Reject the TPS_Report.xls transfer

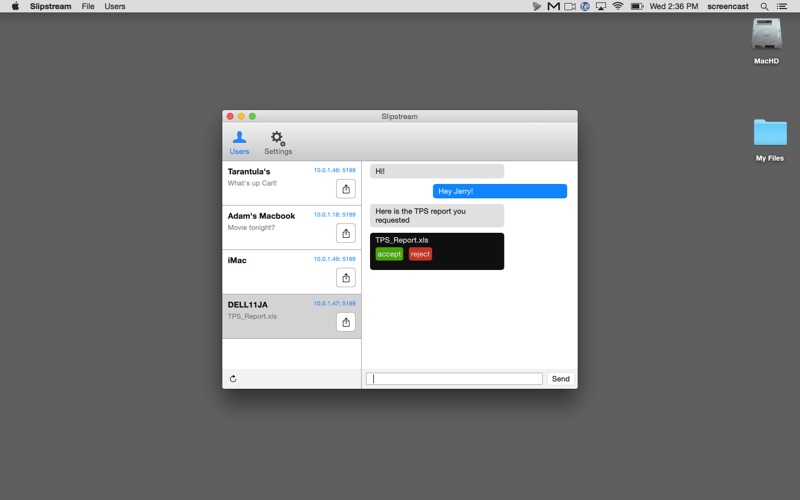[420, 254]
